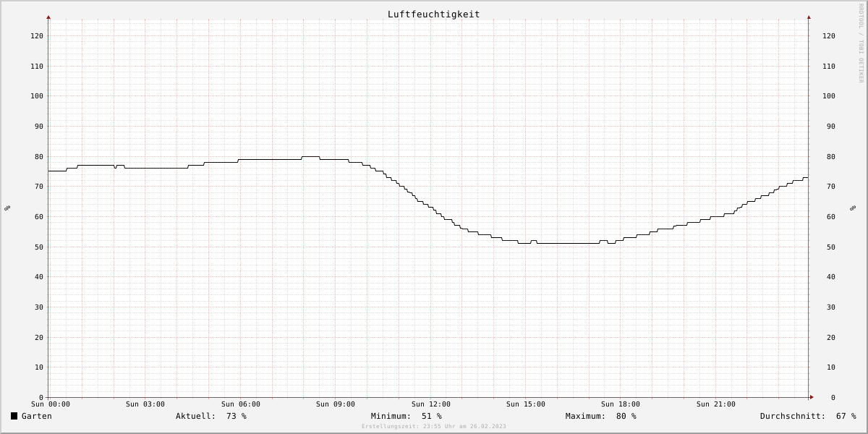Click the left axis 120 label
The height and width of the screenshot is (434, 868).
point(37,36)
